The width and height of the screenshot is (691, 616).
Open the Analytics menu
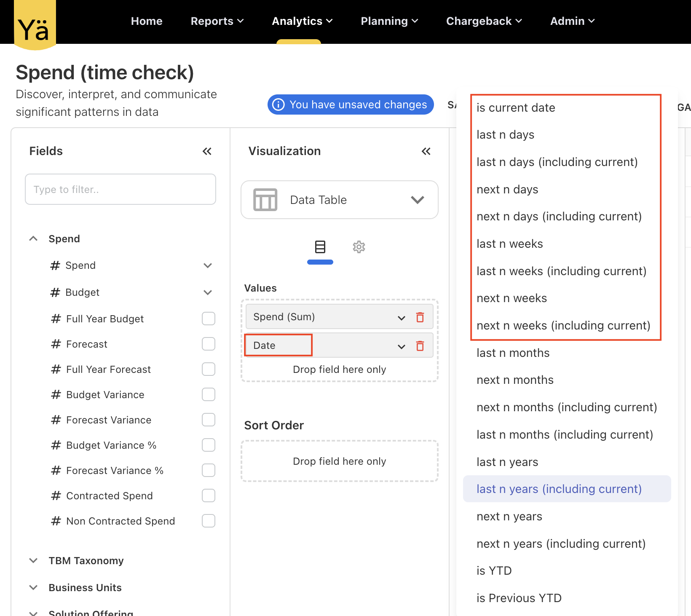302,21
